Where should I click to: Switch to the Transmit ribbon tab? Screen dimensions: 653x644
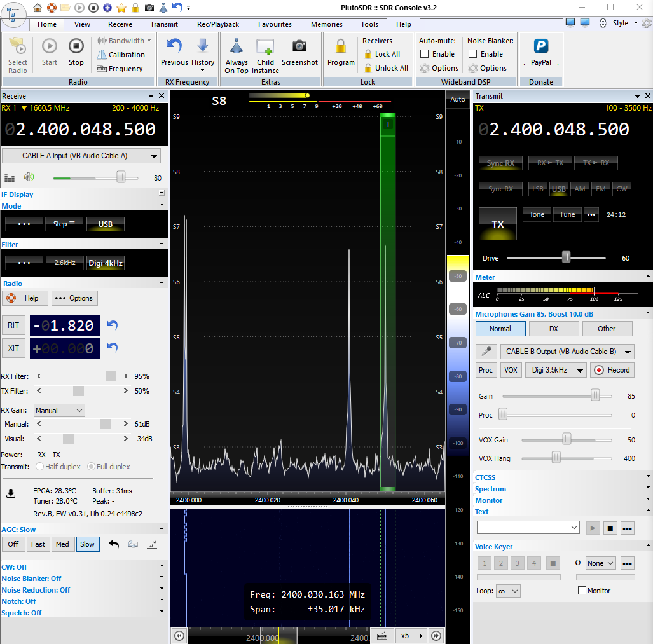(x=164, y=24)
